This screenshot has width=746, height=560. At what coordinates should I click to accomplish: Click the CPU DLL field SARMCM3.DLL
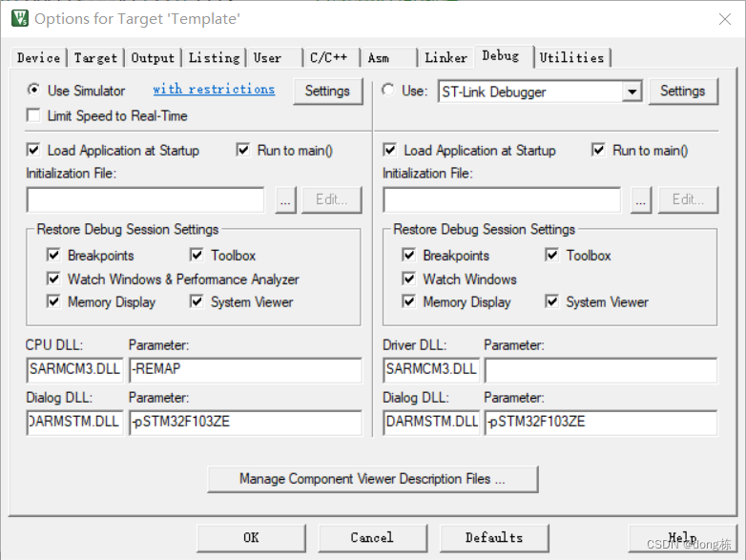tap(74, 370)
